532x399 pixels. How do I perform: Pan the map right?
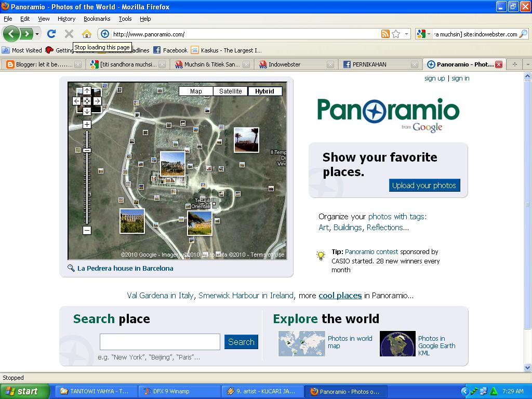pos(97,101)
